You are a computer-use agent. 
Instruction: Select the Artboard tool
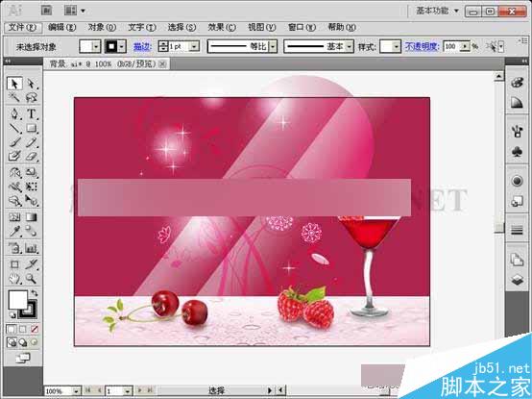click(14, 264)
